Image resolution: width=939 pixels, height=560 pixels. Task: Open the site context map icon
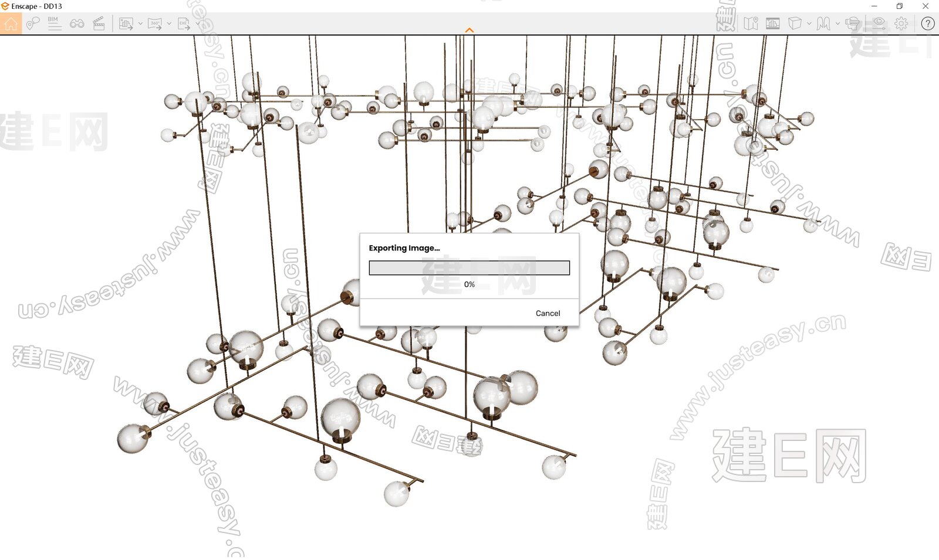[x=751, y=23]
